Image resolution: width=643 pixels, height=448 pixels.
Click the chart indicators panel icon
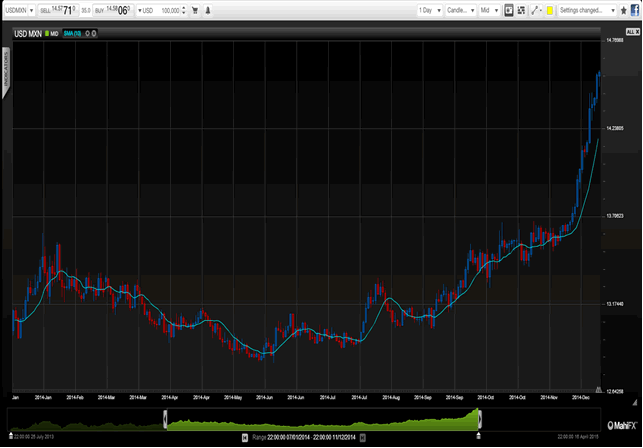pos(509,10)
